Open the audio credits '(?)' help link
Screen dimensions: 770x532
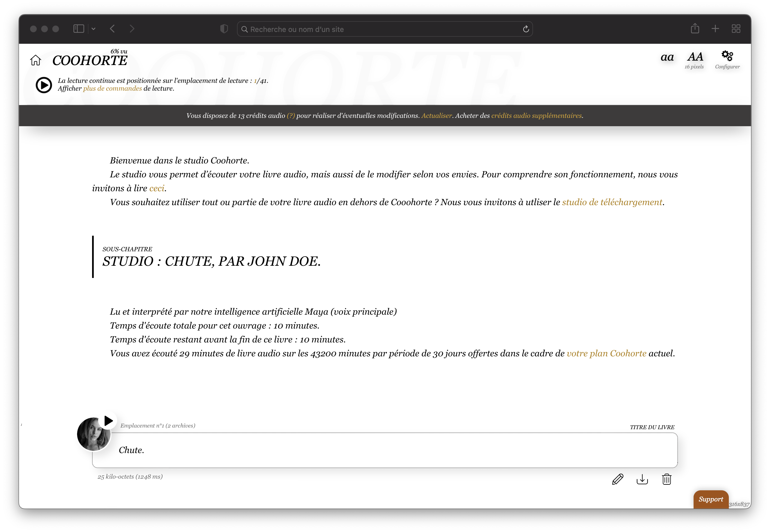coord(291,116)
